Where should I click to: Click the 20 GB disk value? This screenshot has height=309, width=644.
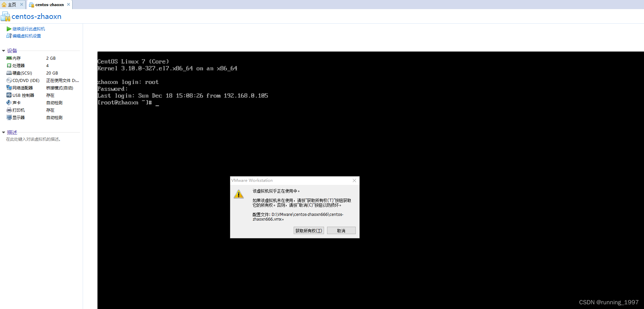pos(52,73)
